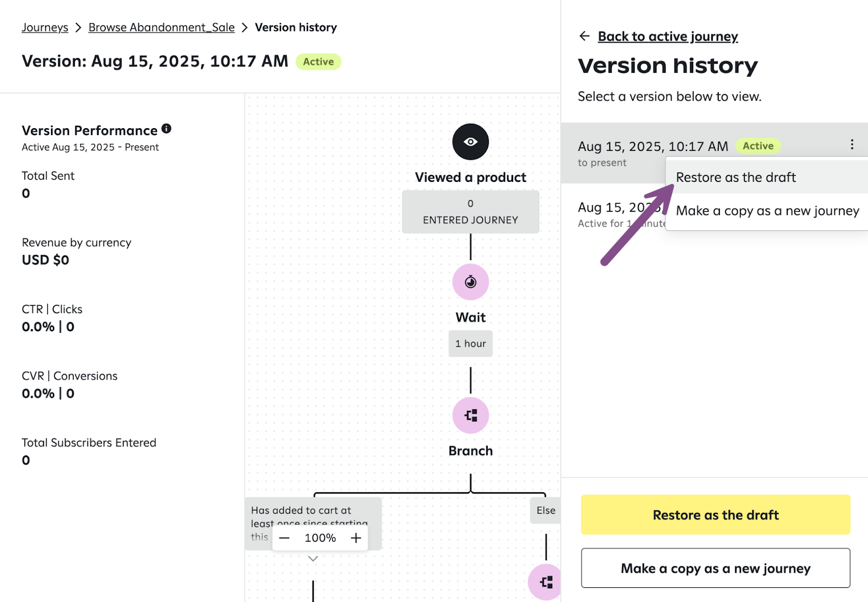Zoom in the journey canvas

coord(356,538)
